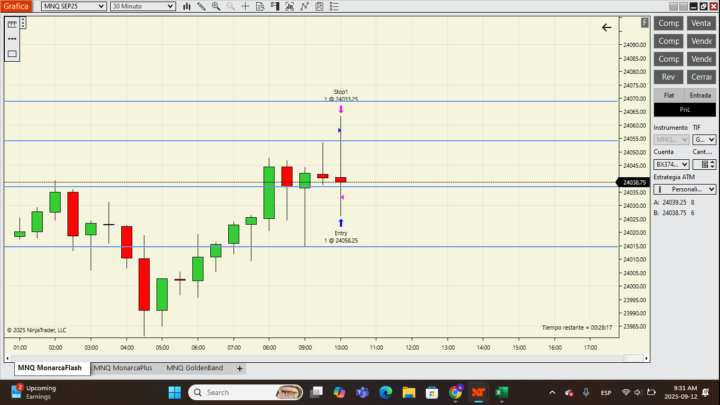
Task: Open the Cuenta BX374 account dropdown
Action: (x=671, y=164)
